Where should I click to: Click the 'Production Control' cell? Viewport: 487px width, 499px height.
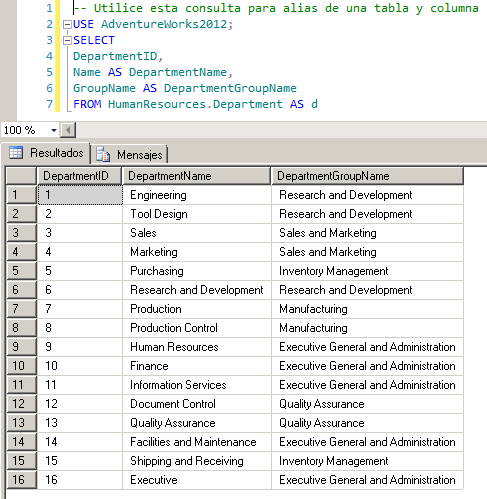(x=197, y=328)
